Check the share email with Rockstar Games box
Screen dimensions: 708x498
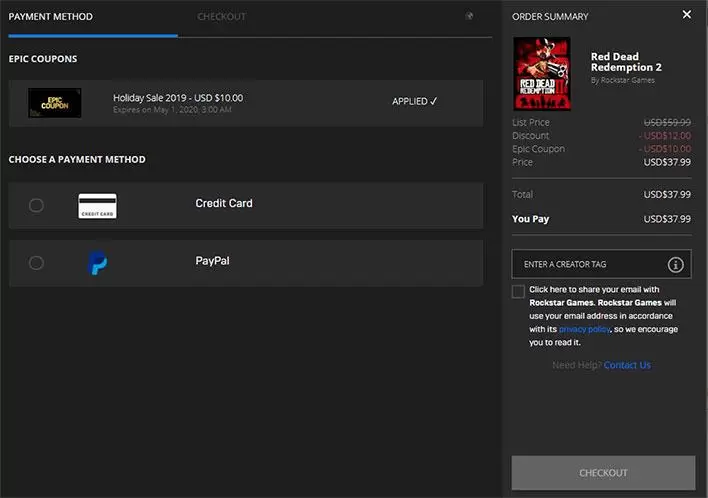point(518,291)
